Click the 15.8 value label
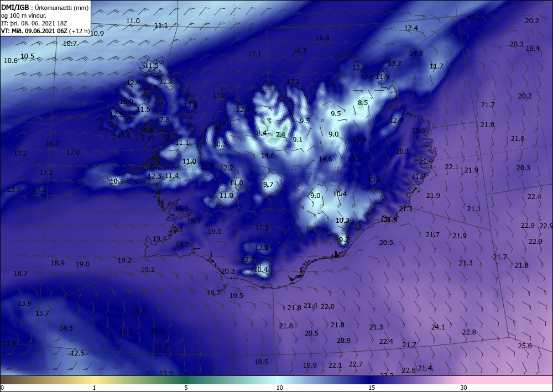 207,166
